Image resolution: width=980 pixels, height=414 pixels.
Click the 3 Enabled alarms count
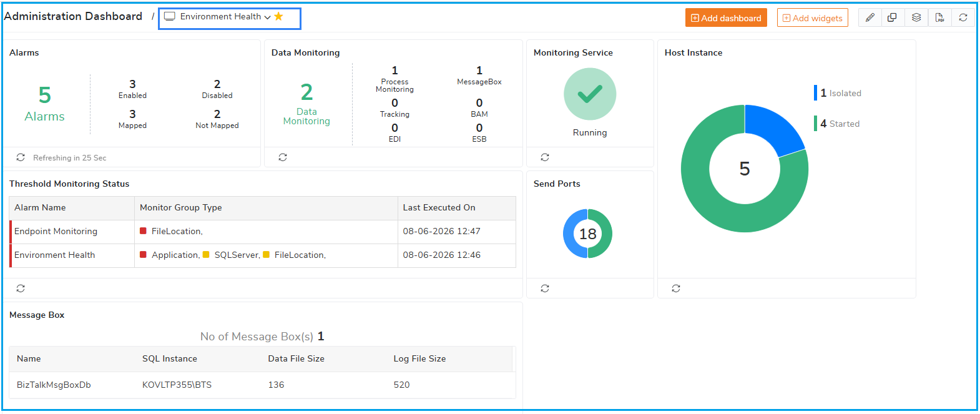(x=132, y=84)
